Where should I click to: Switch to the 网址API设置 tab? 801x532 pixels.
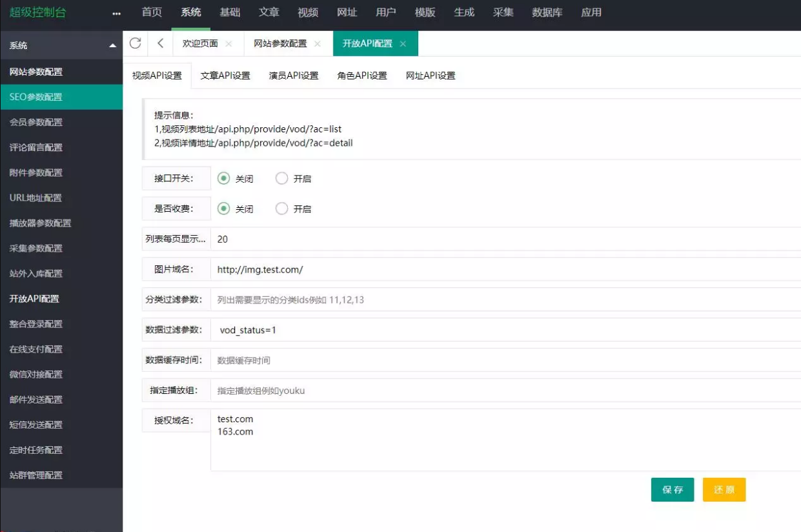point(431,76)
